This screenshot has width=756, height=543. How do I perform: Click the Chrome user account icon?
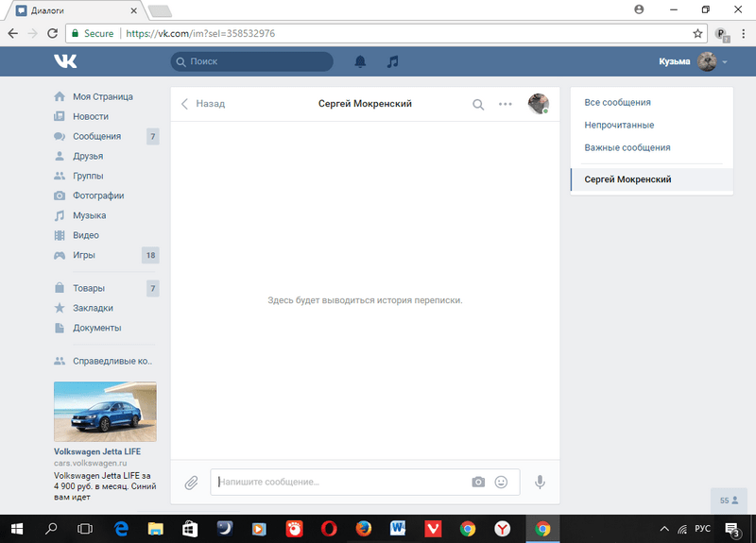(x=639, y=9)
